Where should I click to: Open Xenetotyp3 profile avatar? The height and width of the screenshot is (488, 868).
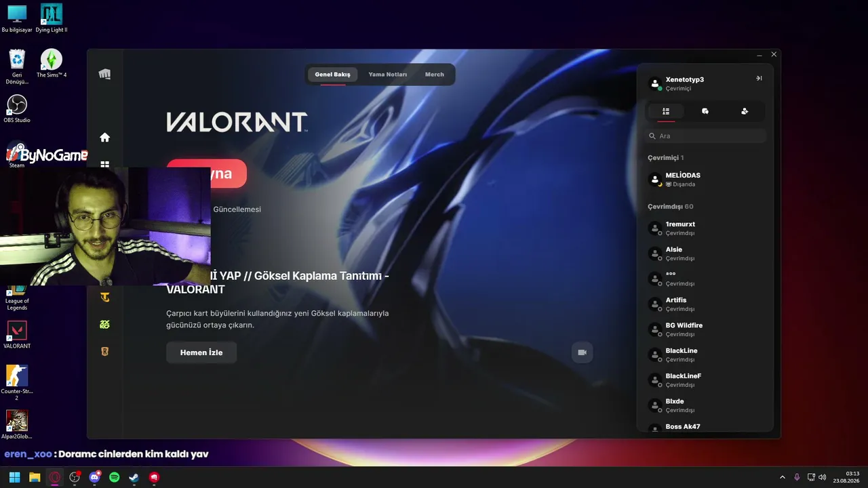pyautogui.click(x=655, y=83)
